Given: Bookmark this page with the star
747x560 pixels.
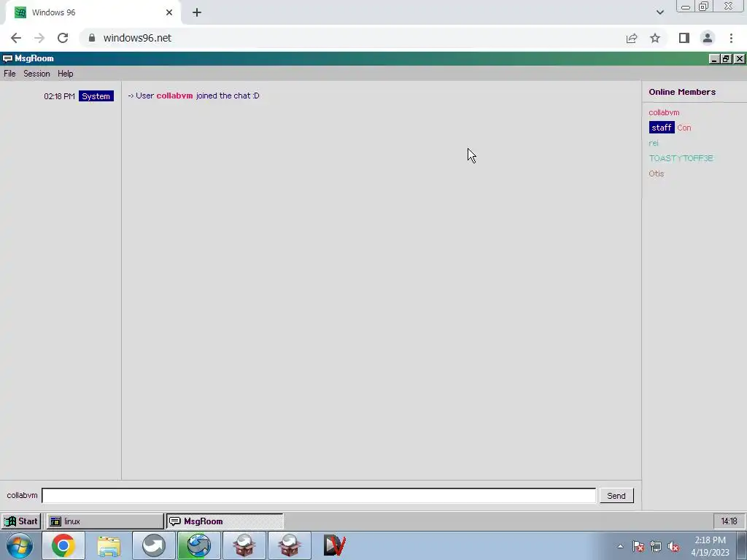Looking at the screenshot, I should pyautogui.click(x=655, y=38).
